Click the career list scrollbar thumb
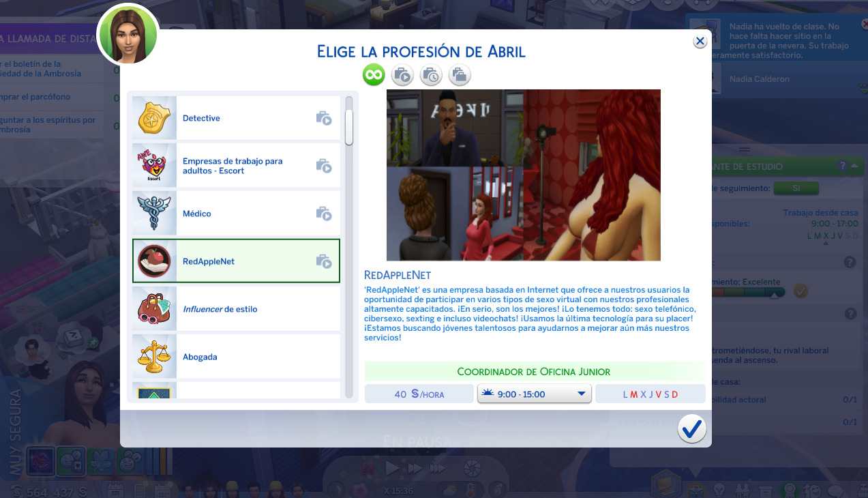Image resolution: width=868 pixels, height=498 pixels. pos(349,127)
